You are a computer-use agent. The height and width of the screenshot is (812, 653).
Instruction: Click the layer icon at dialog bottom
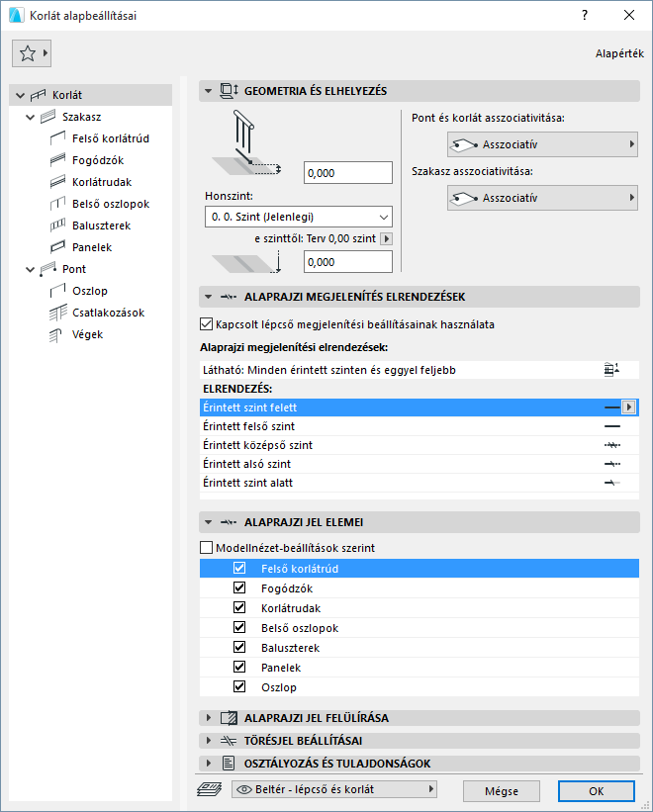point(210,789)
